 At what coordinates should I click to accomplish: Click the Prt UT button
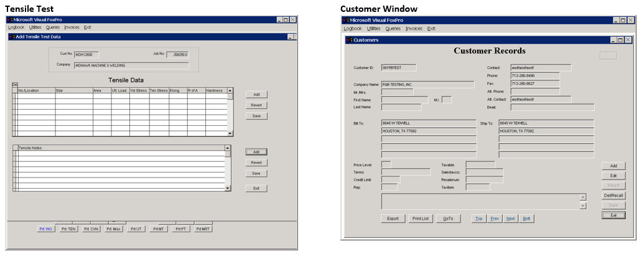click(136, 229)
